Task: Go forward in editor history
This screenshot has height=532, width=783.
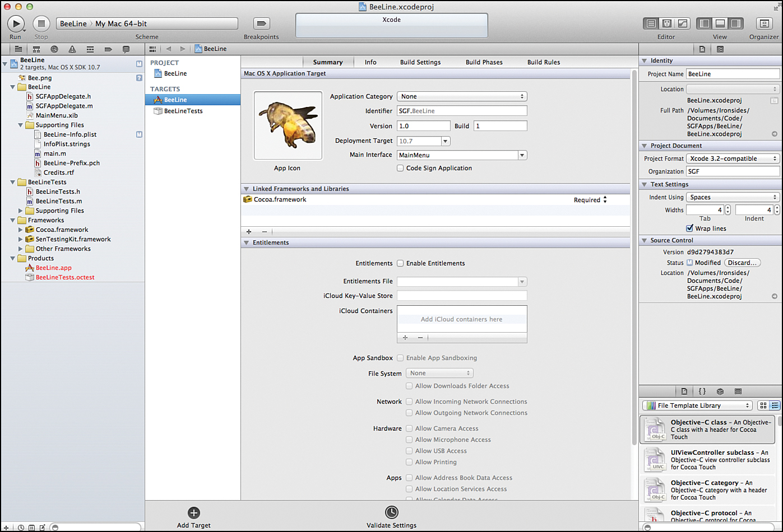Action: (x=182, y=49)
